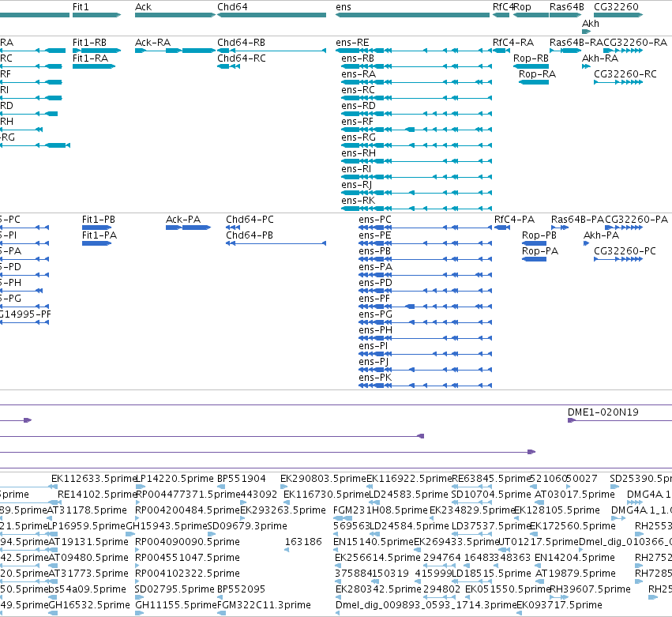Click the 163186 EST label
Image resolution: width=672 pixels, height=617 pixels.
point(303,542)
